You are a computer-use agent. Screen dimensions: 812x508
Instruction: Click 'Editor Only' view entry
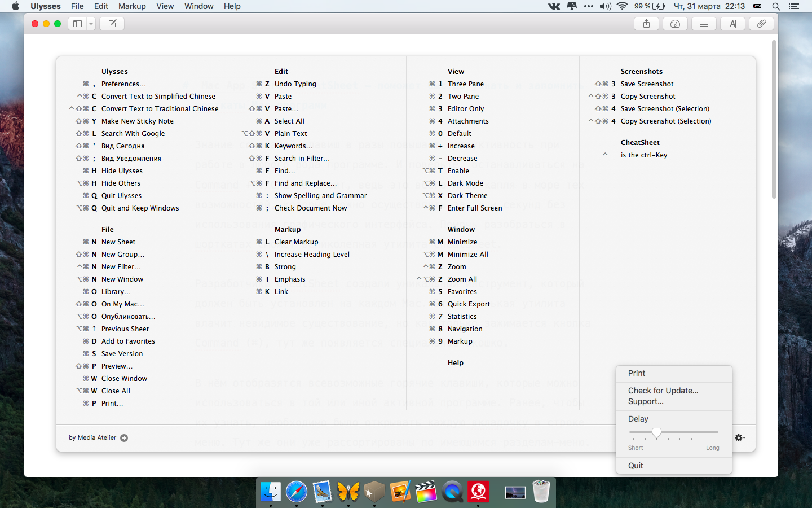click(466, 109)
